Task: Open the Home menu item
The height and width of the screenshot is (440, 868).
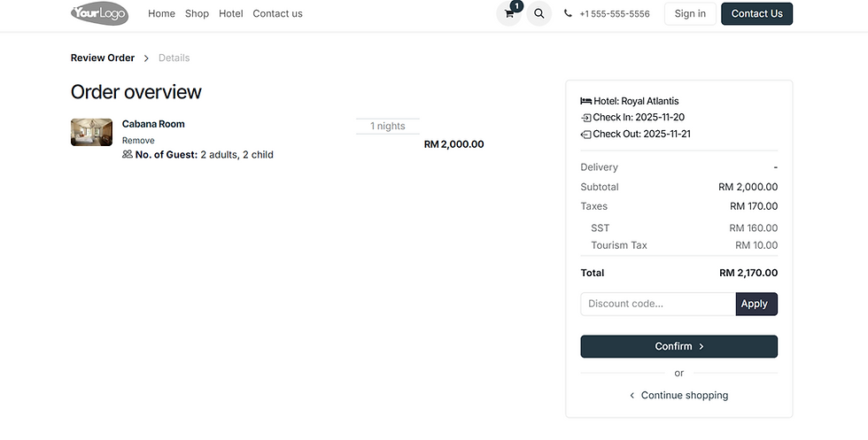Action: point(161,14)
